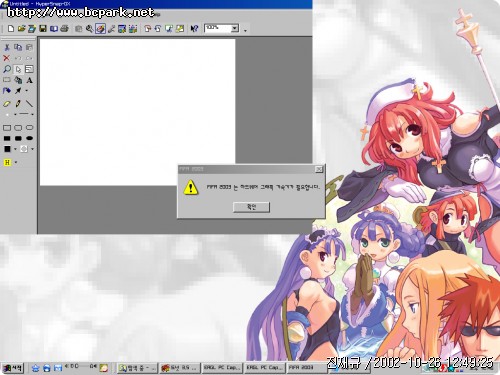Expand toolbar options arrow right of zoom box
Viewport: 500px width, 375px height.
click(x=245, y=31)
